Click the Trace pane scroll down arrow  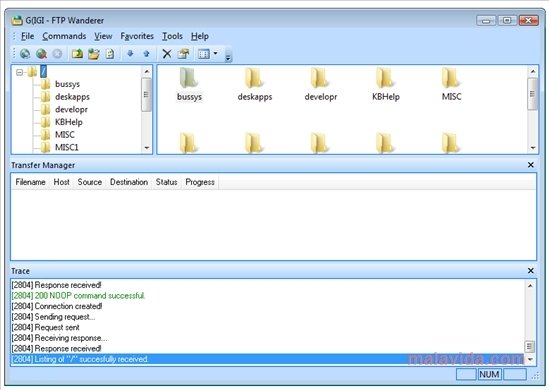click(x=530, y=360)
